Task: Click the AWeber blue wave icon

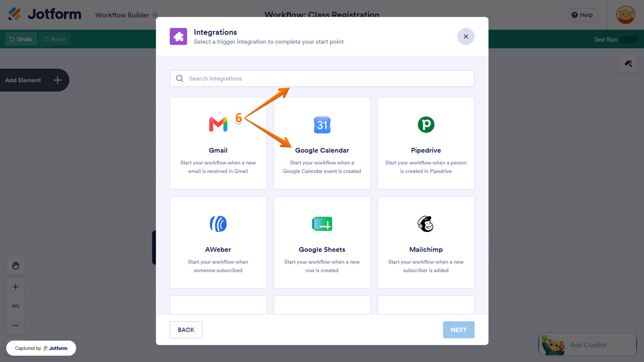Action: (x=218, y=224)
